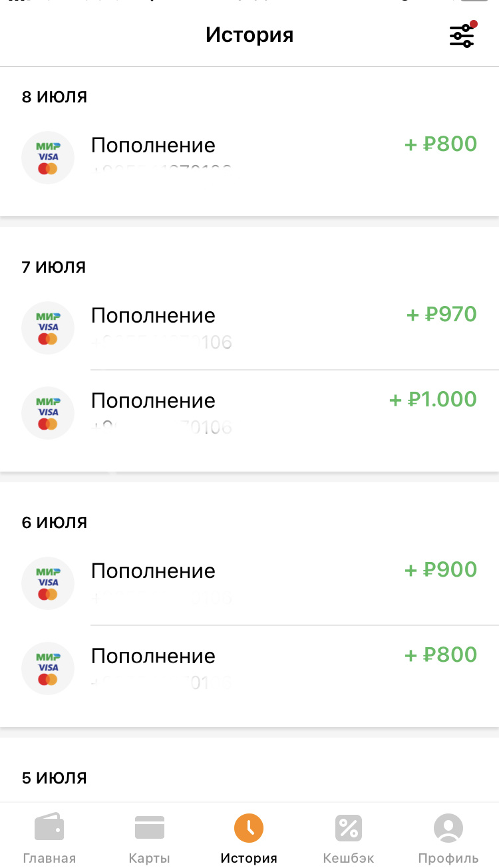This screenshot has height=868, width=499.
Task: Open the 8 июля Пополнение transaction
Action: point(153,146)
